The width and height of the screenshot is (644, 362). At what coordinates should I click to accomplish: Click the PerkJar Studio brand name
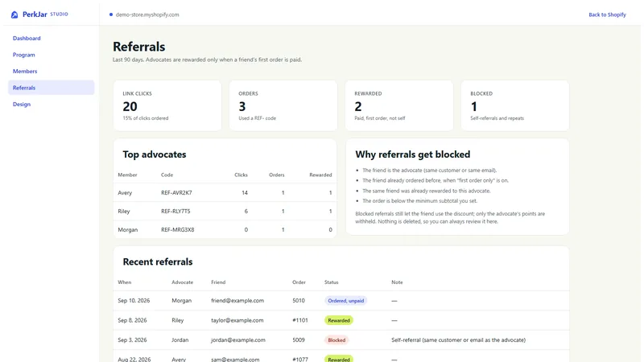click(x=45, y=14)
